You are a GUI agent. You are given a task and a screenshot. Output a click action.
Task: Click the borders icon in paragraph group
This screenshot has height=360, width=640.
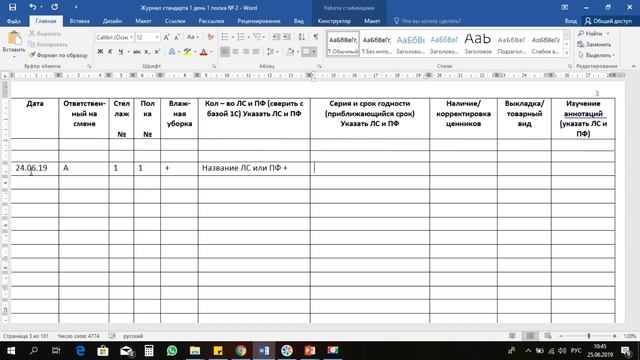click(306, 51)
